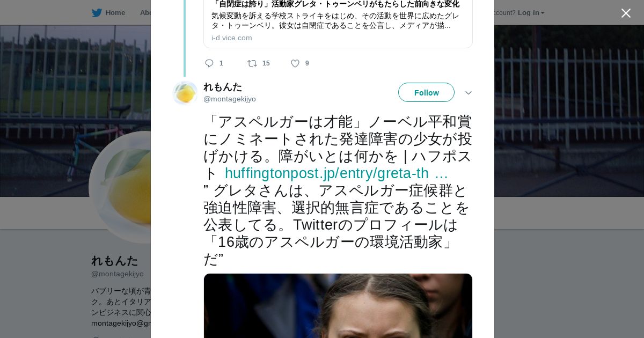Open the i-d.vice.com link card
The image size is (644, 338).
coord(338,24)
